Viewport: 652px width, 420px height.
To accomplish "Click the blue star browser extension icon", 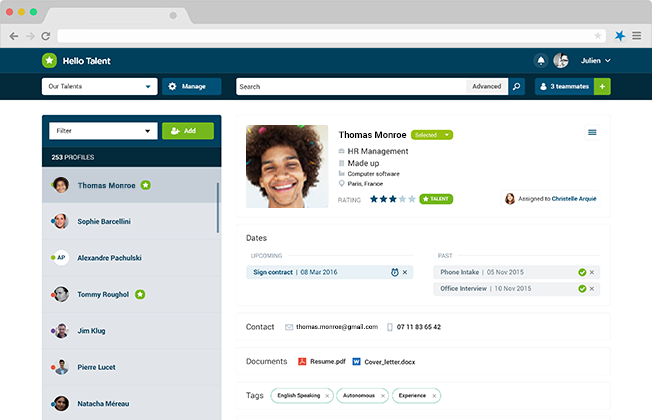I will point(620,36).
